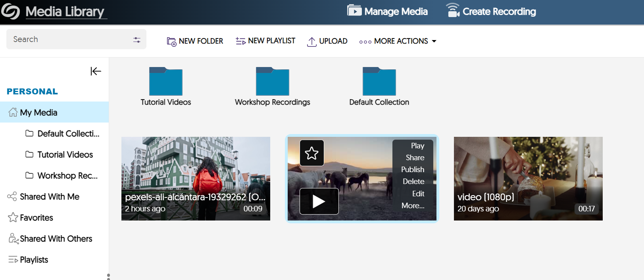Click the Create Recording broadcast icon
Image resolution: width=644 pixels, height=280 pixels.
(x=453, y=10)
